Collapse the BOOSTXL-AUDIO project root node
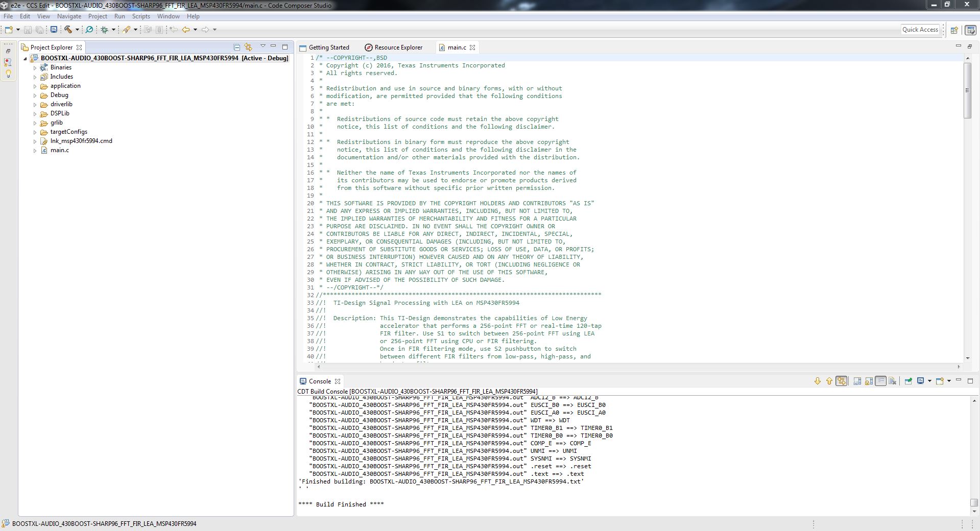The image size is (980, 531). (x=26, y=58)
